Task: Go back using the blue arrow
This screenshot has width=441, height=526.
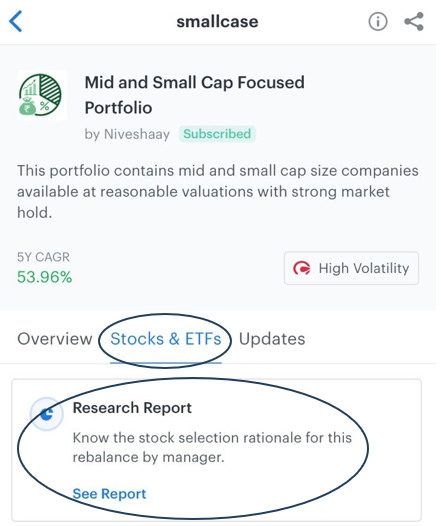Action: [x=16, y=21]
